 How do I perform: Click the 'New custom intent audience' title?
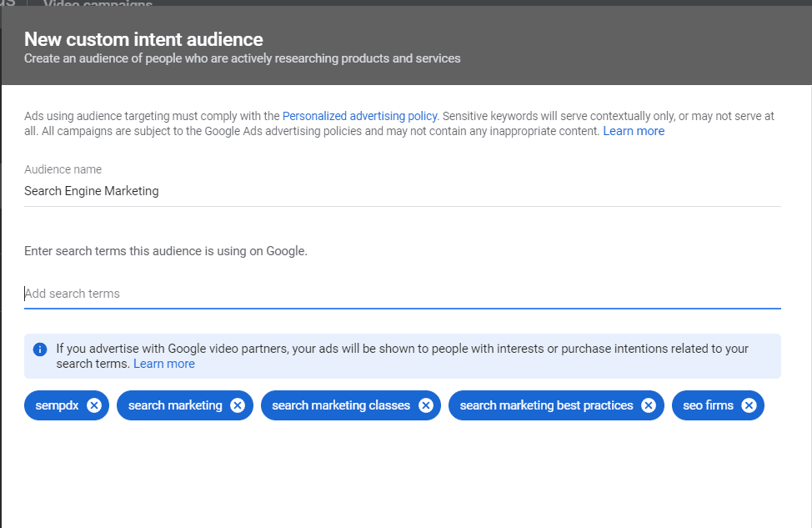point(143,39)
